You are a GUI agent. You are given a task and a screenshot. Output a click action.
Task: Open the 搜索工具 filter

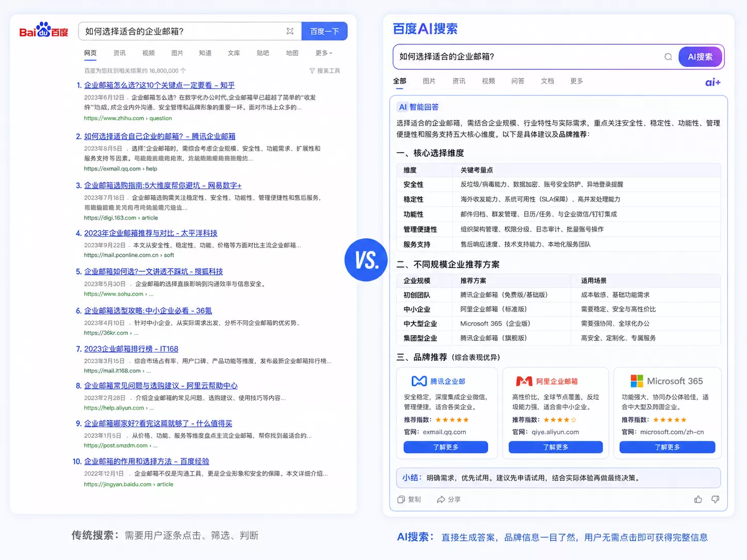(x=324, y=71)
